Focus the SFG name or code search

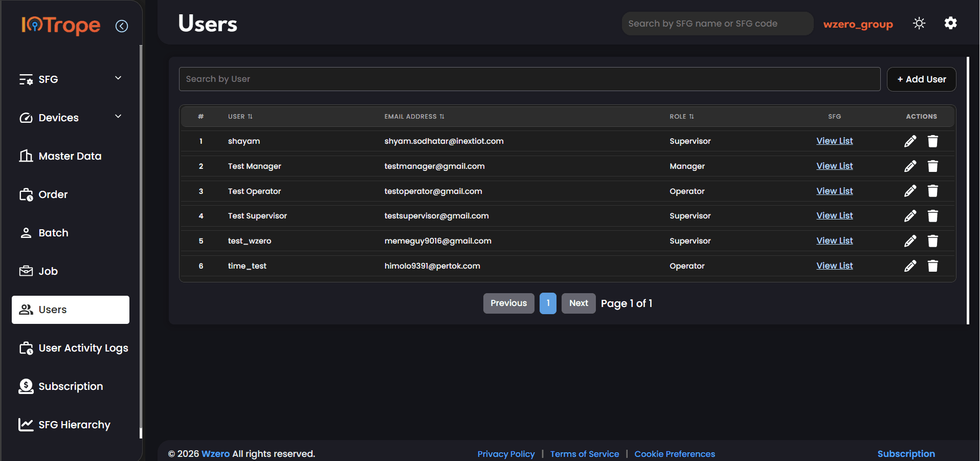[717, 24]
